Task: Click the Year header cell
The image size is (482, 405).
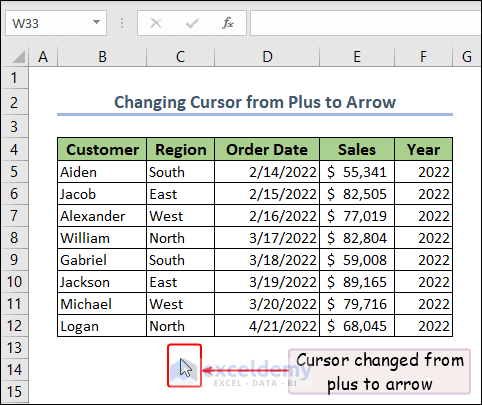Action: (423, 149)
